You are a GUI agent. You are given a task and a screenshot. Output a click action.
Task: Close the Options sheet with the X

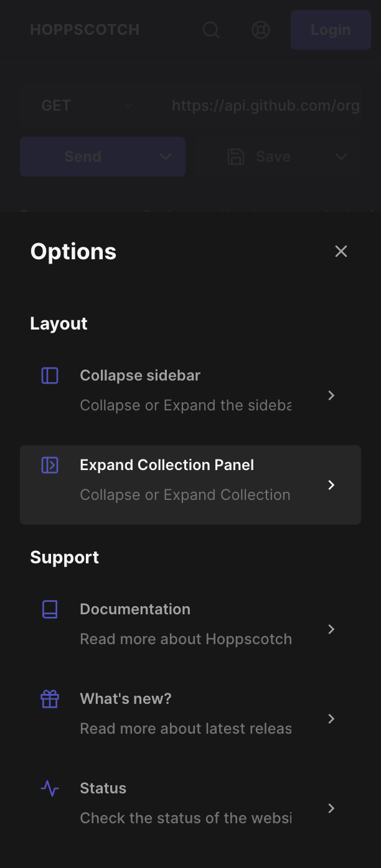341,251
